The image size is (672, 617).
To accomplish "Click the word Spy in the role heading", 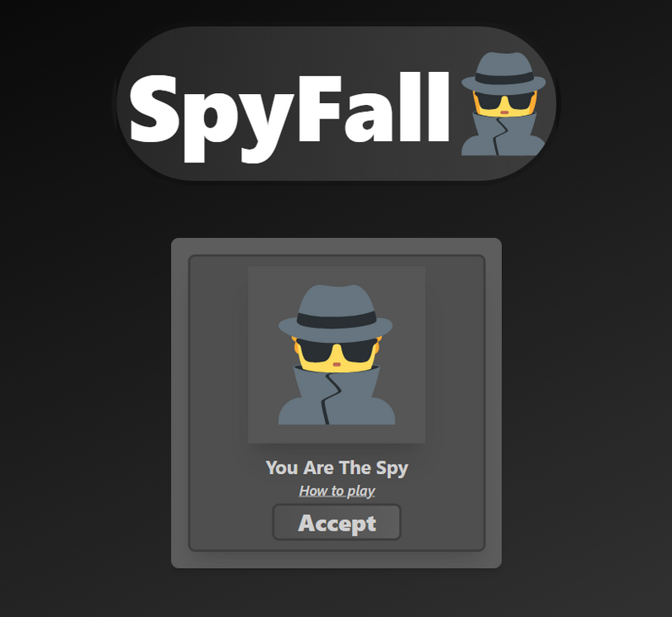I will point(392,468).
